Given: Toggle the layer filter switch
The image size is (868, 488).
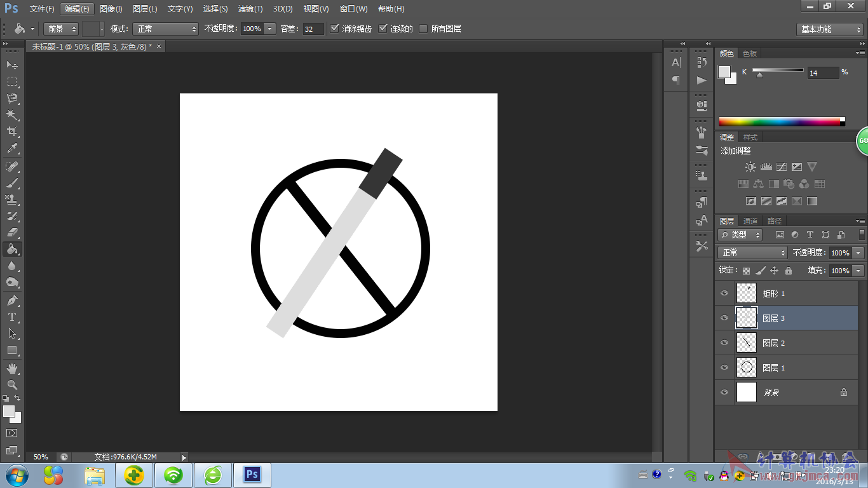Looking at the screenshot, I should click(862, 234).
